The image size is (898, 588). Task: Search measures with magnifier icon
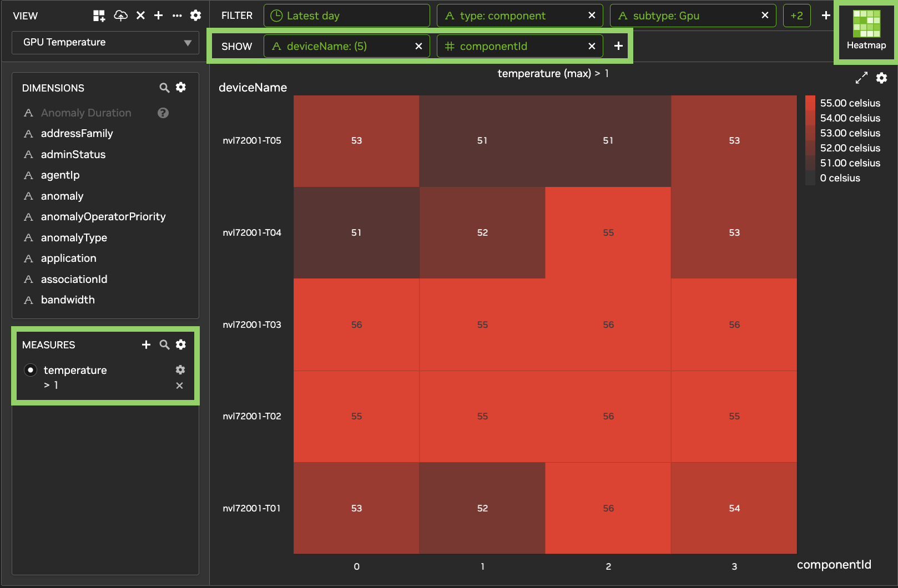[x=164, y=344]
